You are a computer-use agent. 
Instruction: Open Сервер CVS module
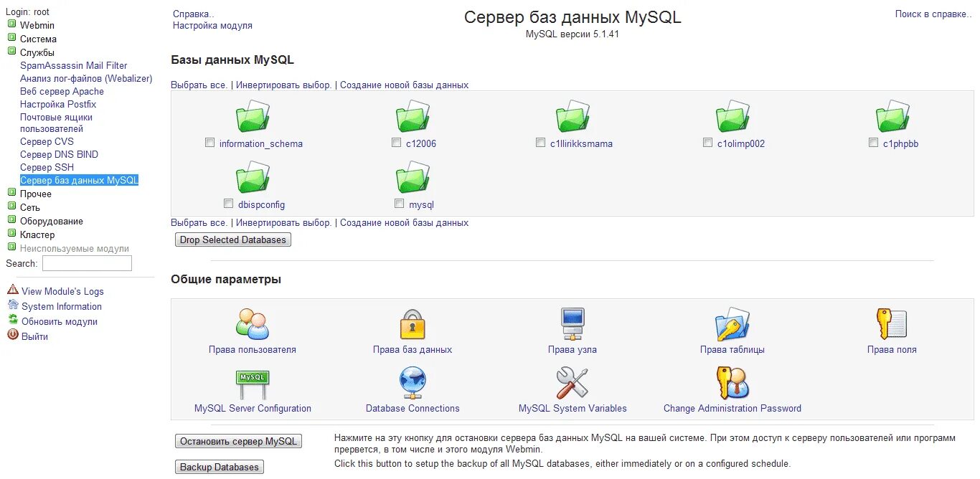[47, 141]
